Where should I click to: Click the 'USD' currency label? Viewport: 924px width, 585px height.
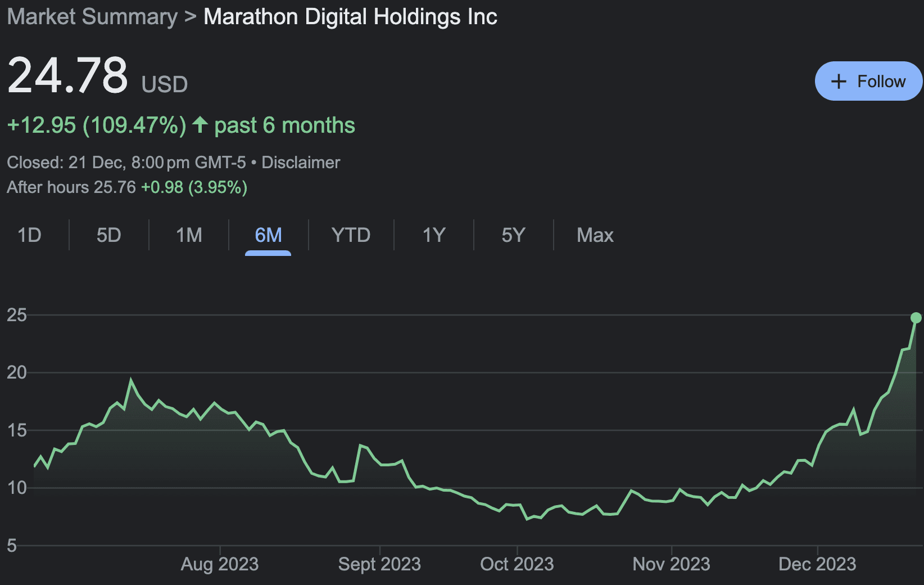point(165,84)
